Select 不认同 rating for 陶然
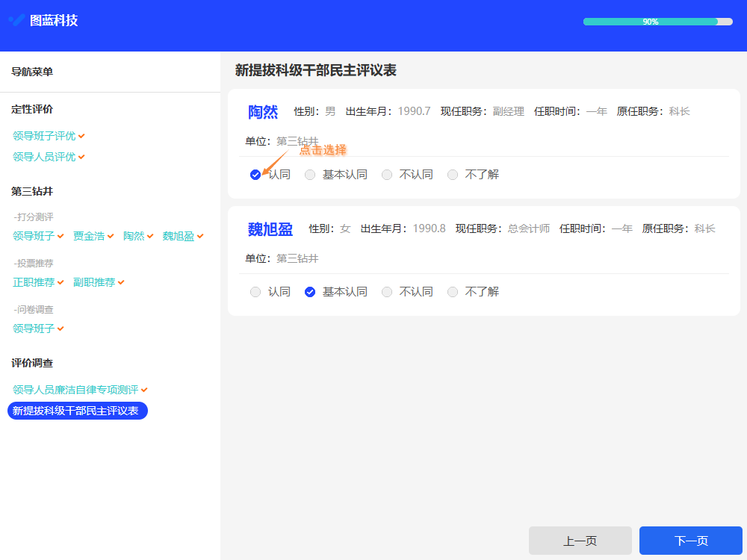Viewport: 747px width, 560px height. (x=387, y=174)
